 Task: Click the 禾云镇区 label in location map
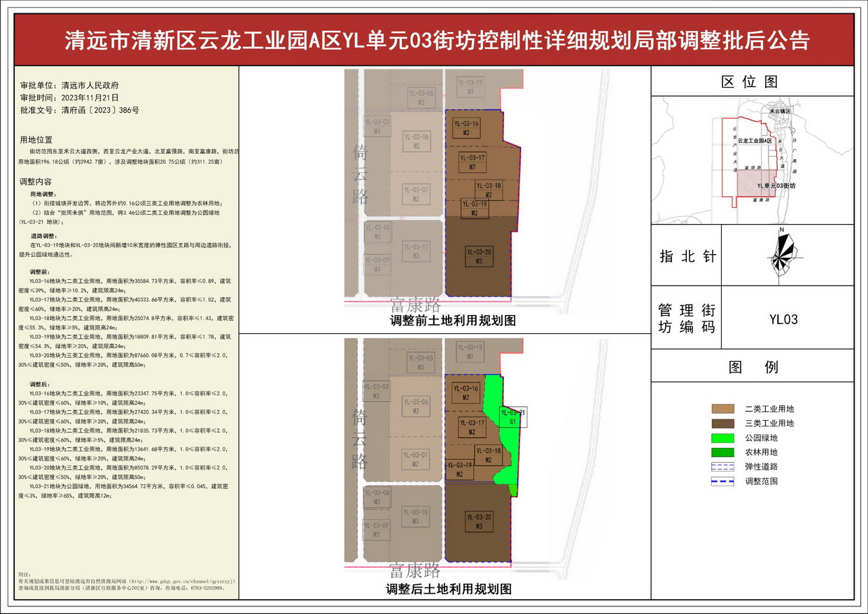779,111
